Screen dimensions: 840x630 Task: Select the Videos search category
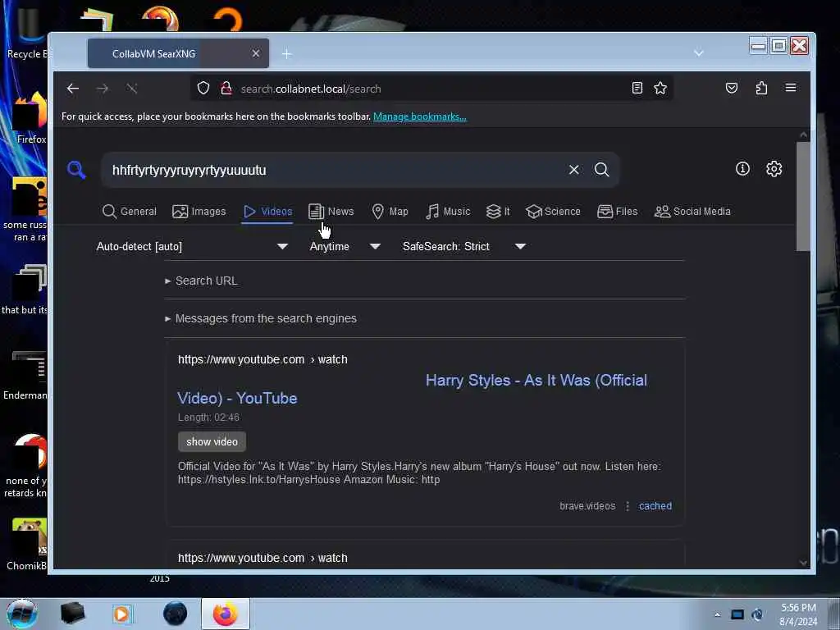[x=267, y=211]
